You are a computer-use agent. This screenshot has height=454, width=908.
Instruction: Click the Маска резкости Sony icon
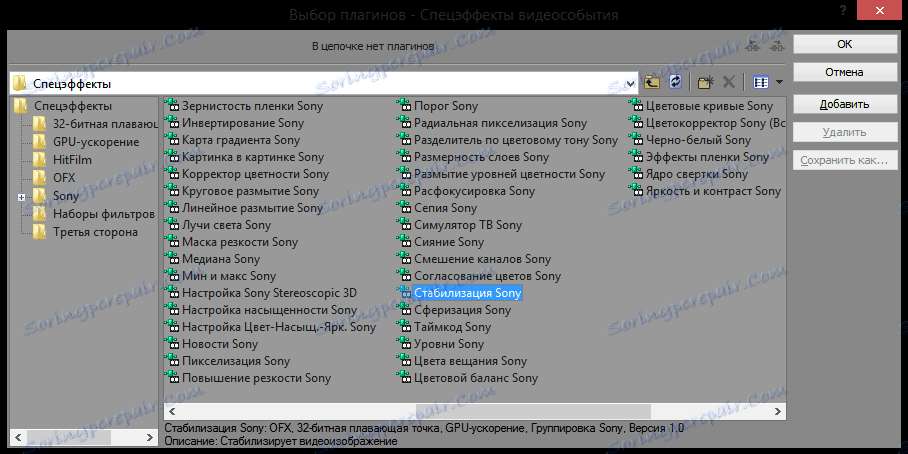pyautogui.click(x=171, y=241)
